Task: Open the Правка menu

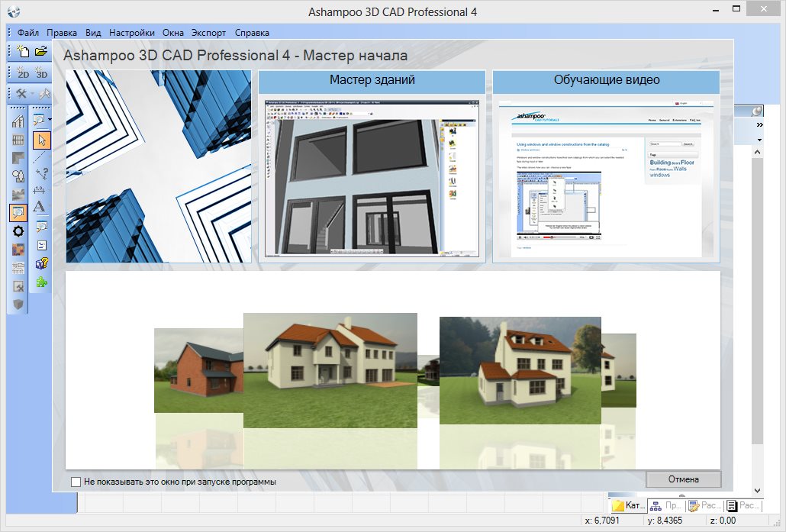Action: (62, 33)
